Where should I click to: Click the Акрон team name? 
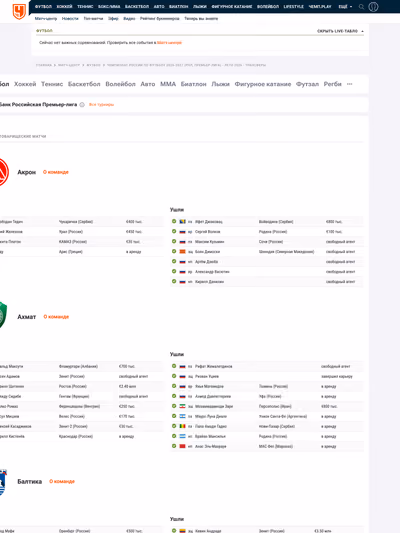click(x=27, y=172)
